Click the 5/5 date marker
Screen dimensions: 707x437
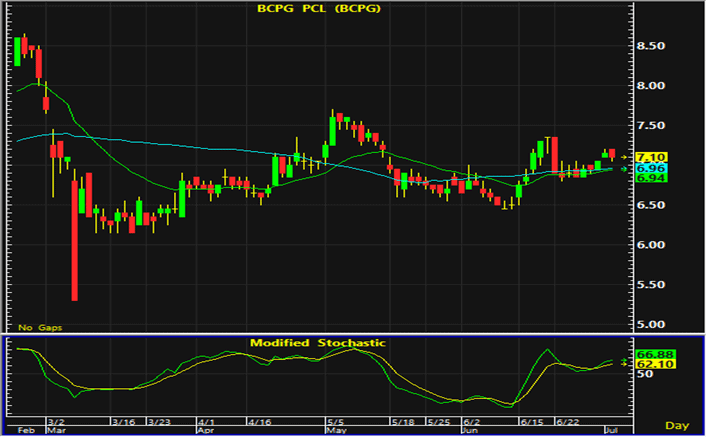(x=335, y=422)
